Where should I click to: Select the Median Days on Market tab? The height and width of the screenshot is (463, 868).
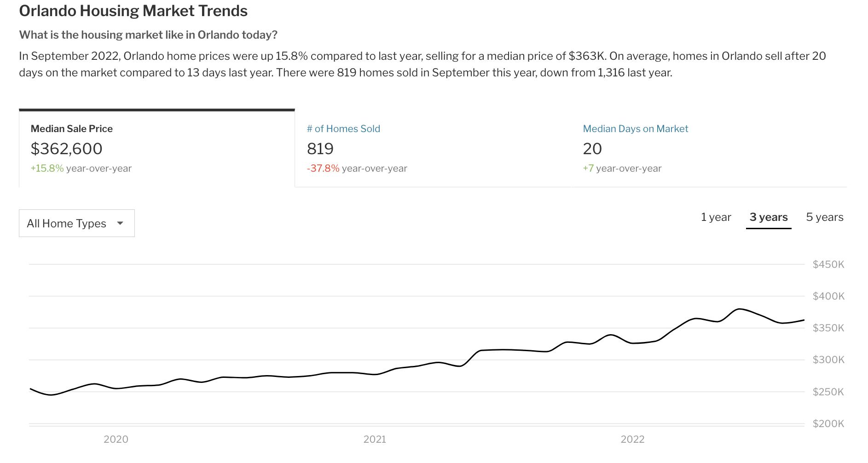[635, 129]
